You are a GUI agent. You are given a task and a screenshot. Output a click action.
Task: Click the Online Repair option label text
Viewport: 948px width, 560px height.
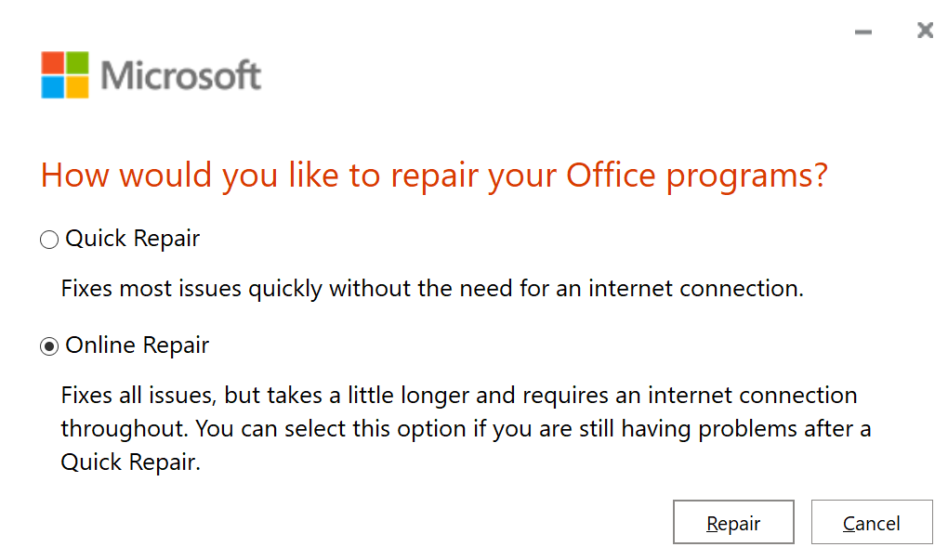[138, 345]
